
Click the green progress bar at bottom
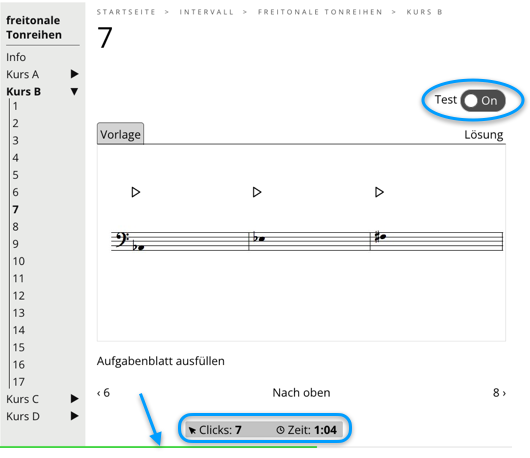(159, 447)
